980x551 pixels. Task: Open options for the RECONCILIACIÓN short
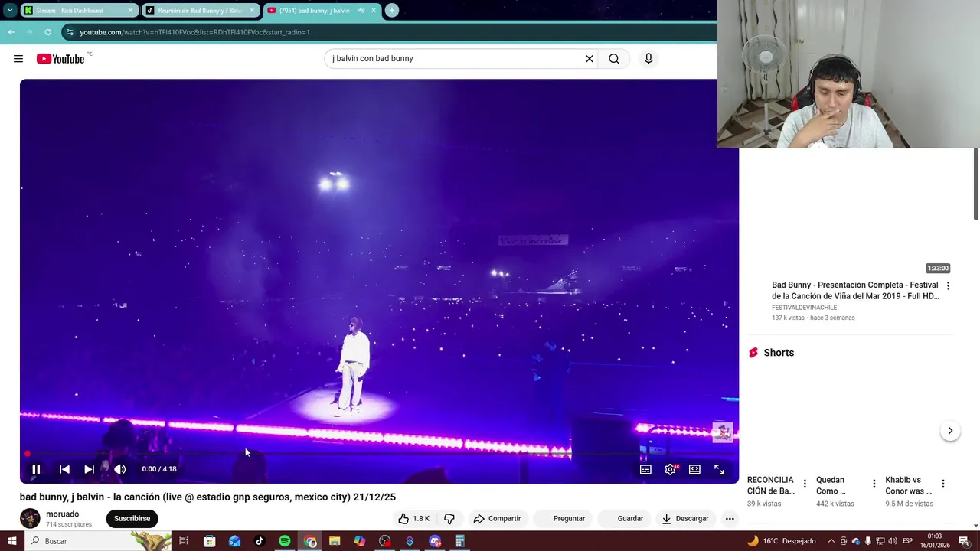pos(805,484)
